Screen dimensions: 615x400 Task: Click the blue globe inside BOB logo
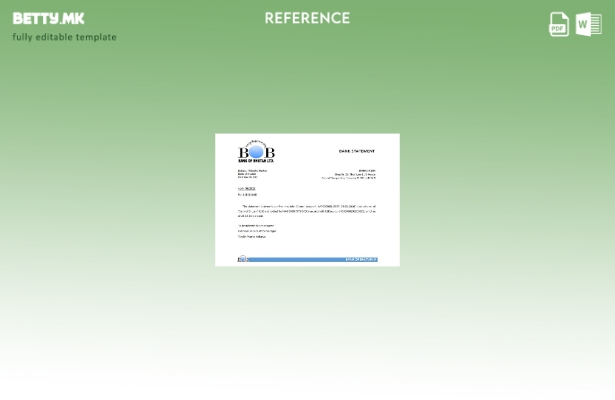point(256,151)
